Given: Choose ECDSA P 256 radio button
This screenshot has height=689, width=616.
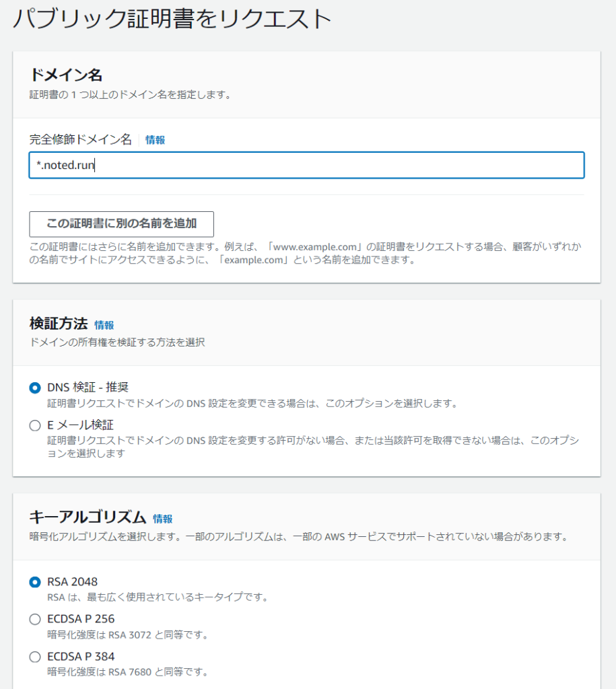Looking at the screenshot, I should pyautogui.click(x=35, y=619).
